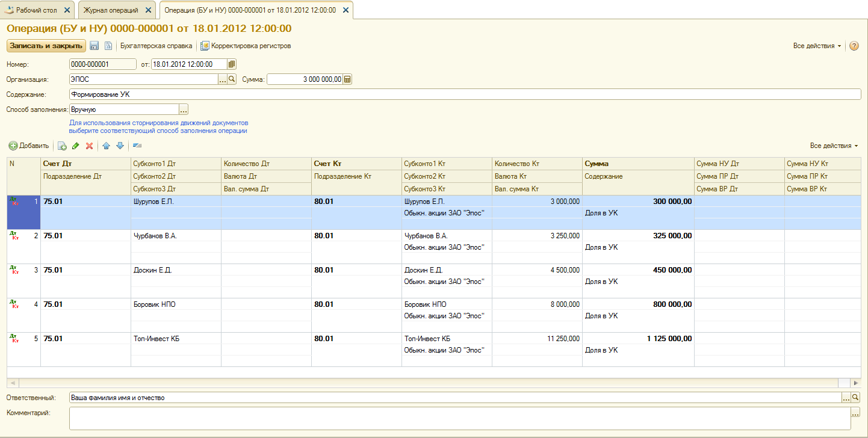Click the Дт/Кт icon of row 5
868x438 pixels.
click(x=14, y=339)
